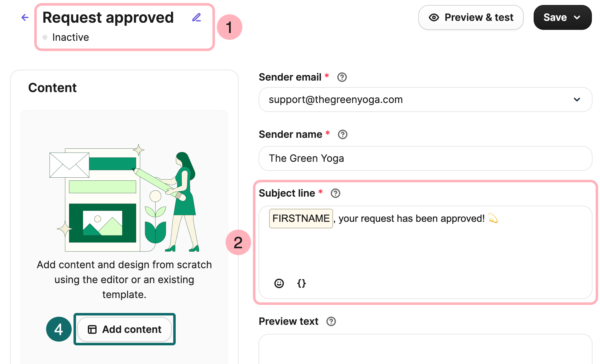Click the pencil icon to rename the automation

pyautogui.click(x=196, y=17)
